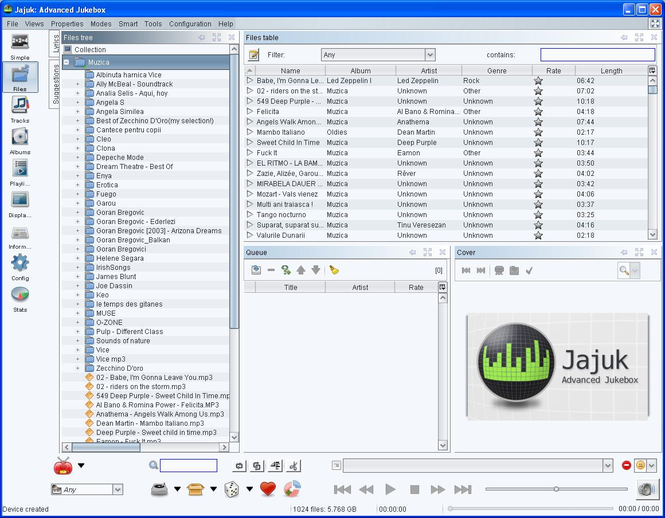
Task: Open the Views menu
Action: click(34, 24)
